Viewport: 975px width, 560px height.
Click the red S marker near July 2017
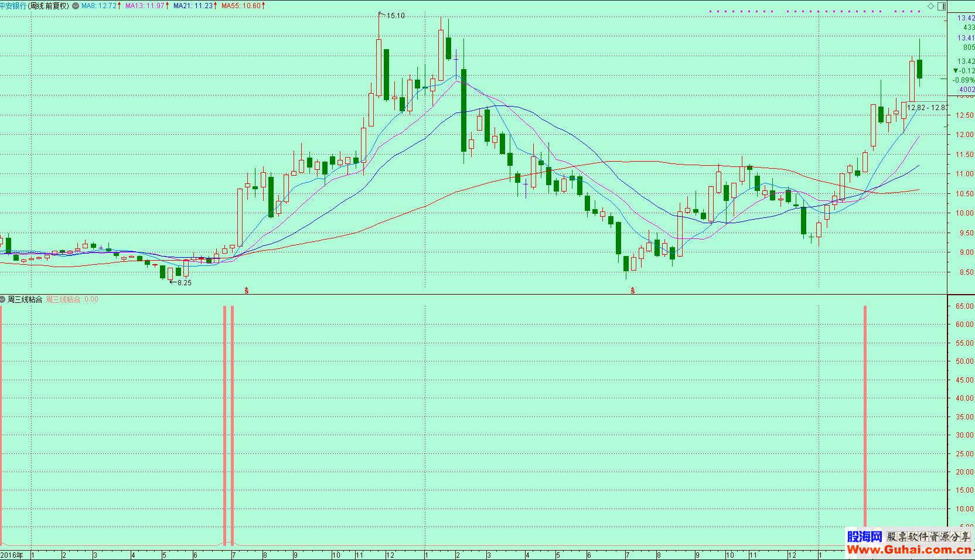tap(633, 291)
